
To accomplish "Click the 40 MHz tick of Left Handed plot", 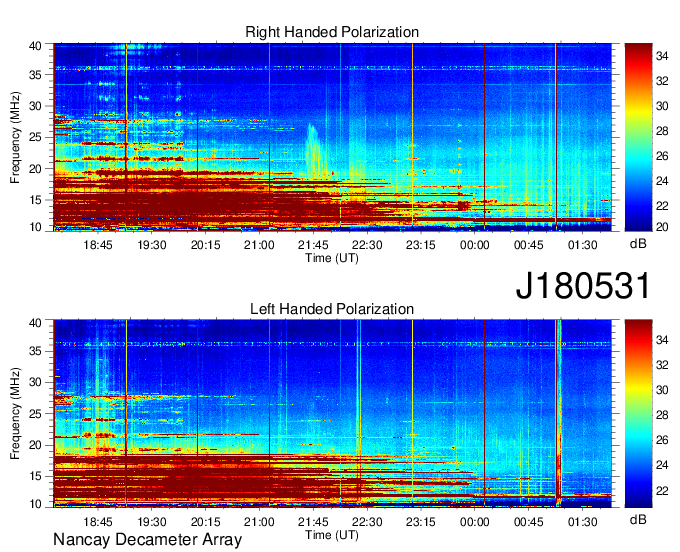I will pyautogui.click(x=35, y=323).
